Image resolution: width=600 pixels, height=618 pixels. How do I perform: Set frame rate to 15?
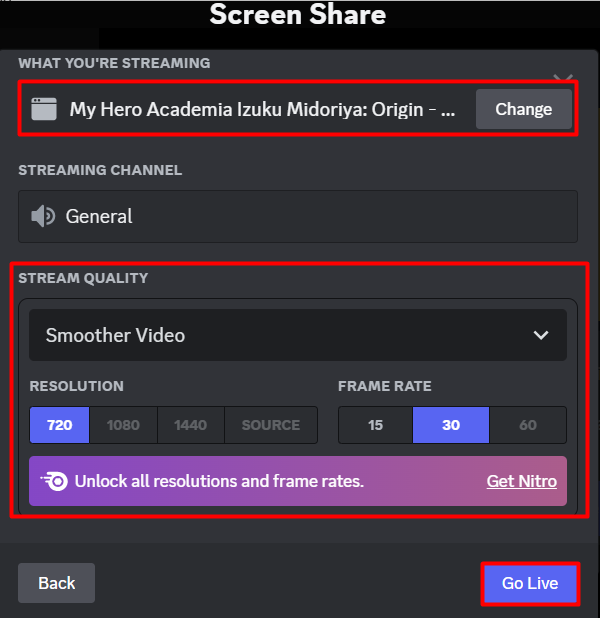pos(375,425)
